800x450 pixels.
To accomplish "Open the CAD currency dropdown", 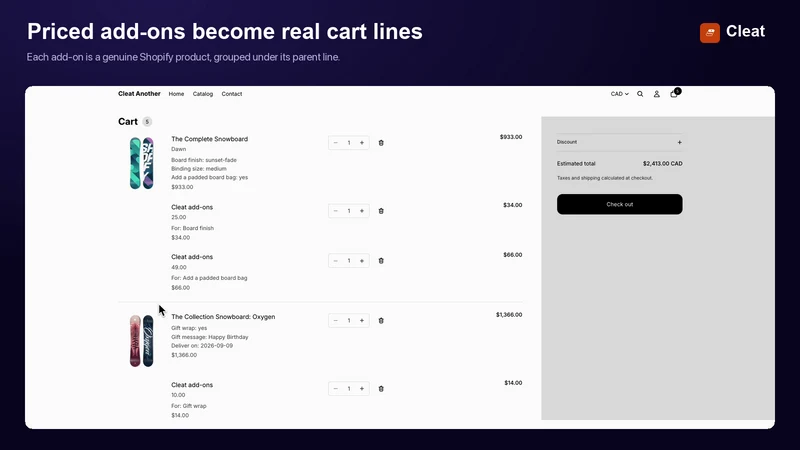I will (x=619, y=94).
